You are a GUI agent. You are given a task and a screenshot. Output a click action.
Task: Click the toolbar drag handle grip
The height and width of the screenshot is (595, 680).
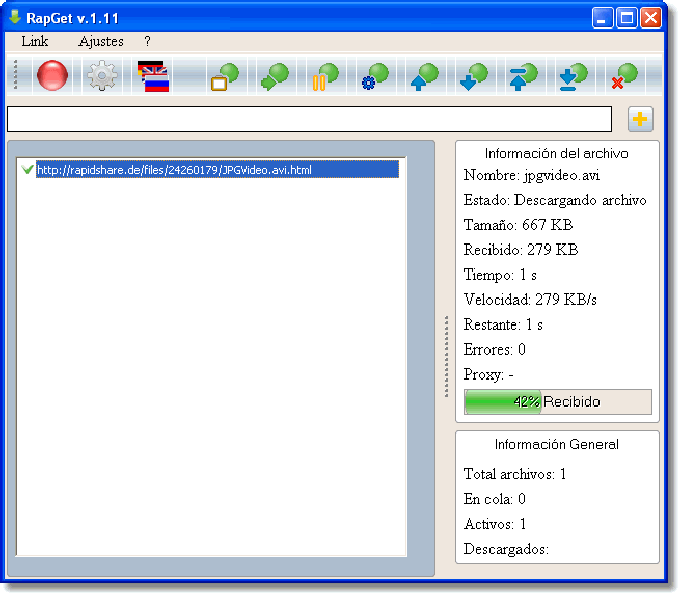click(x=16, y=75)
